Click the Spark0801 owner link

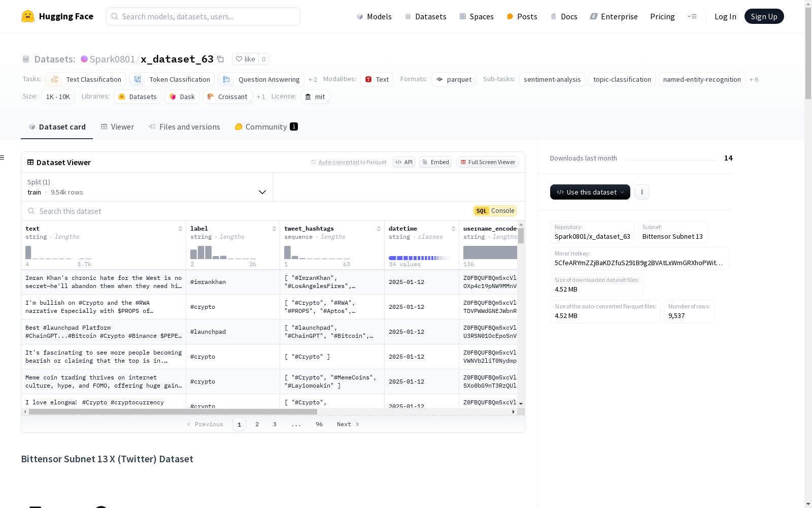pos(112,59)
